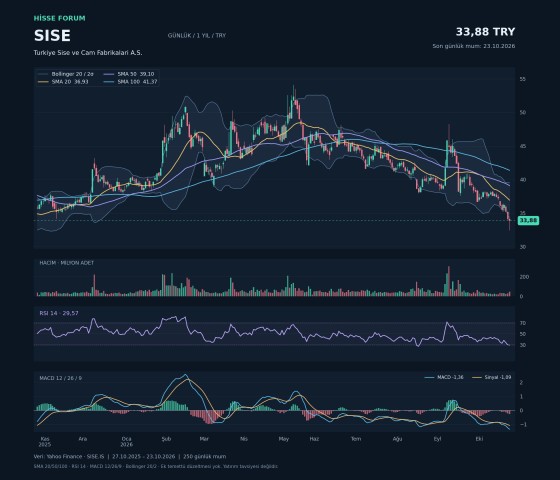
Task: Click the -1 label on the MACD axis
Action: tap(523, 425)
